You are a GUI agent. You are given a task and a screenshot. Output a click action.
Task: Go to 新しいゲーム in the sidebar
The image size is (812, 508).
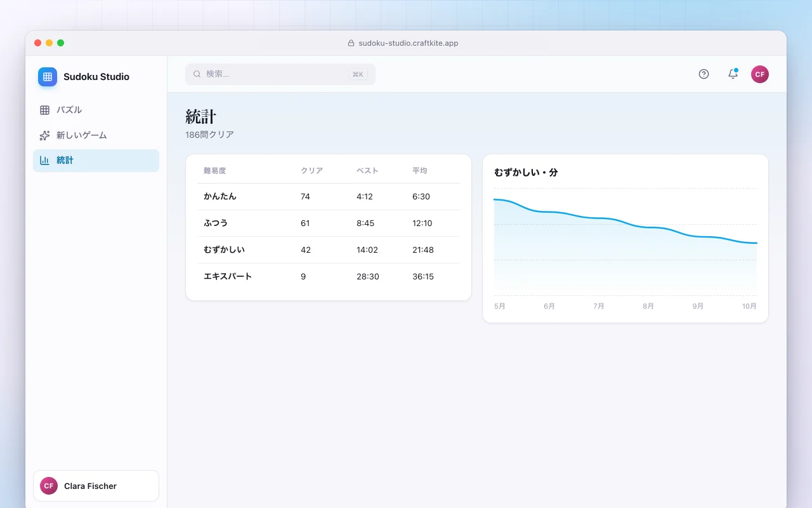(96, 135)
